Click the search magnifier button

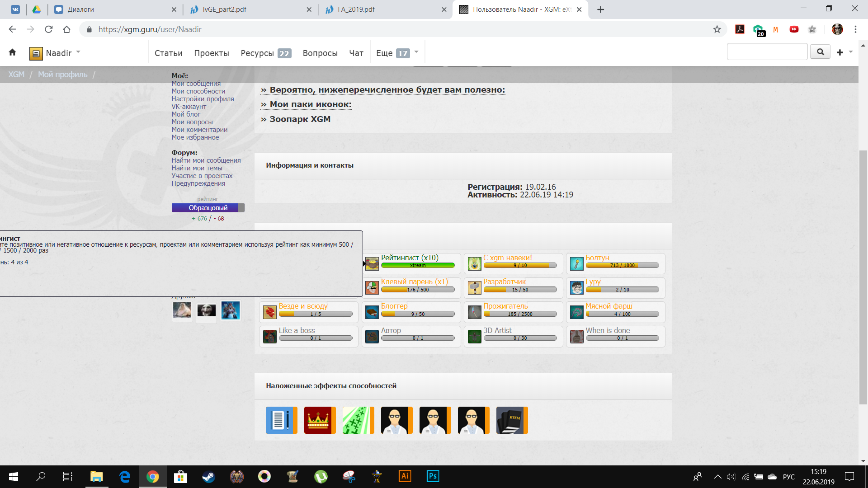click(x=820, y=52)
